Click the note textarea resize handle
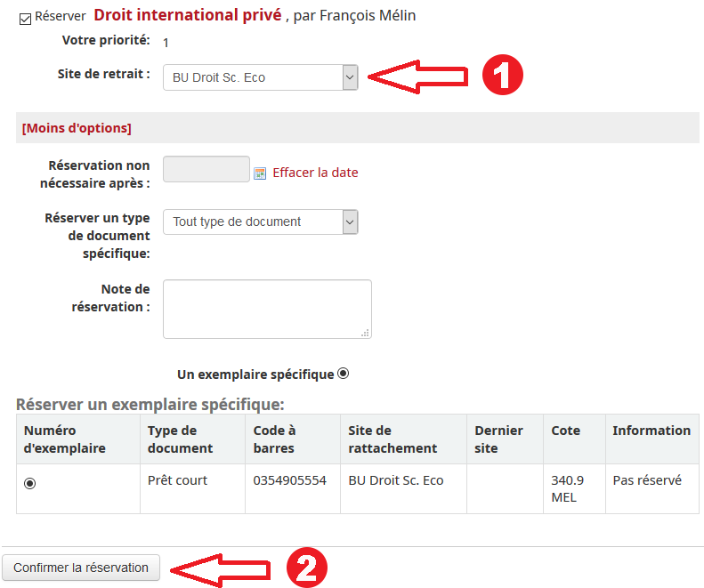Image resolution: width=704 pixels, height=588 pixels. [x=365, y=333]
